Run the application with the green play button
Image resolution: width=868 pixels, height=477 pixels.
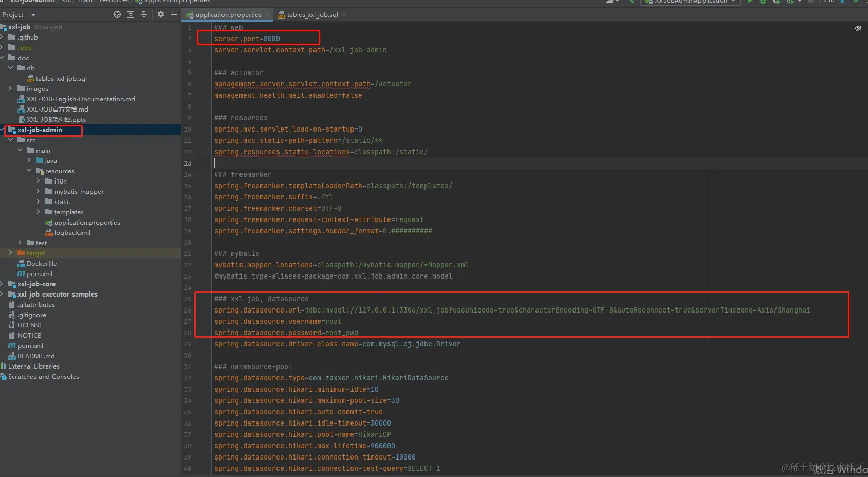pos(750,2)
